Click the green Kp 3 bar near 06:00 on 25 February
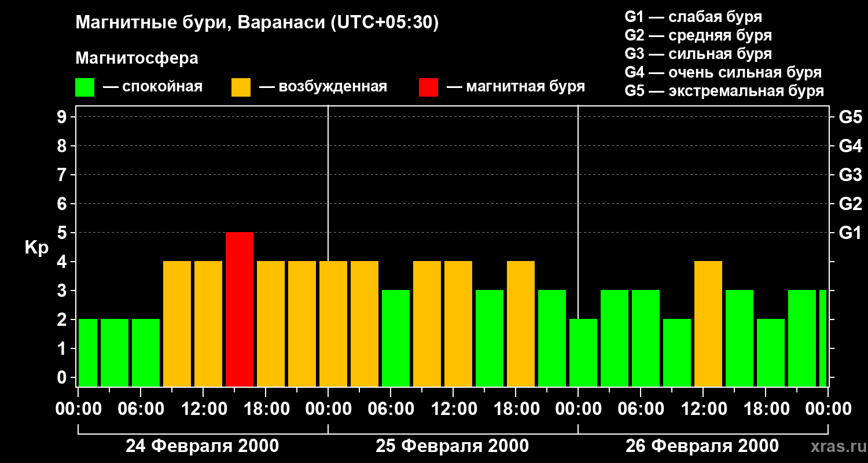 (396, 338)
